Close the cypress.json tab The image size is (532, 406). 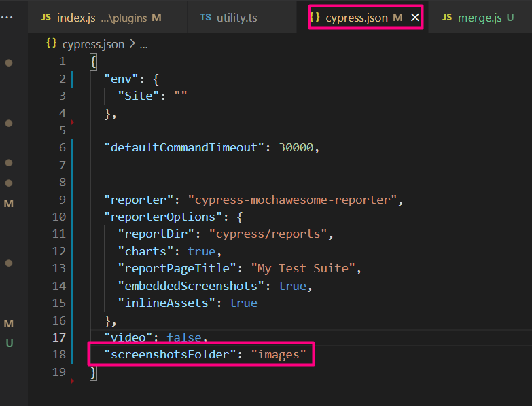(414, 17)
